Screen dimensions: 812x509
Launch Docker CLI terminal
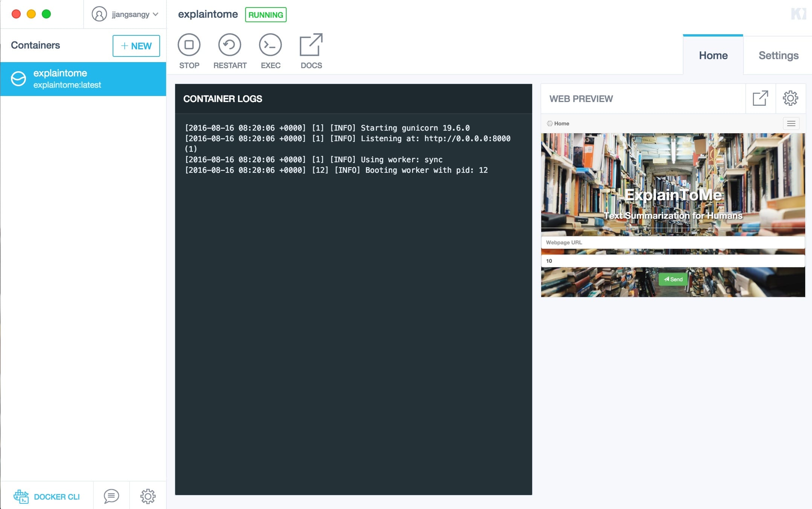47,496
